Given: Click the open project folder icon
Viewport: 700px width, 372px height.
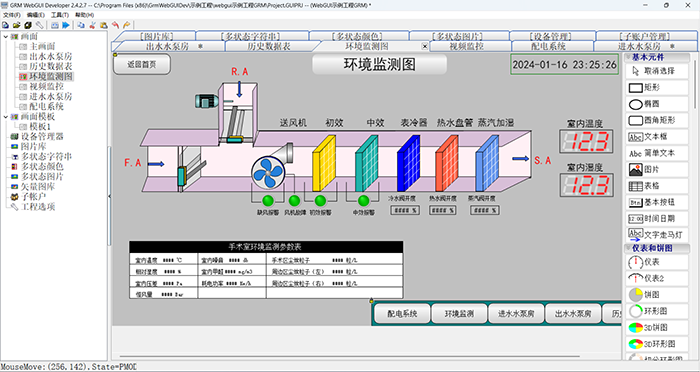Looking at the screenshot, I should pos(17,25).
